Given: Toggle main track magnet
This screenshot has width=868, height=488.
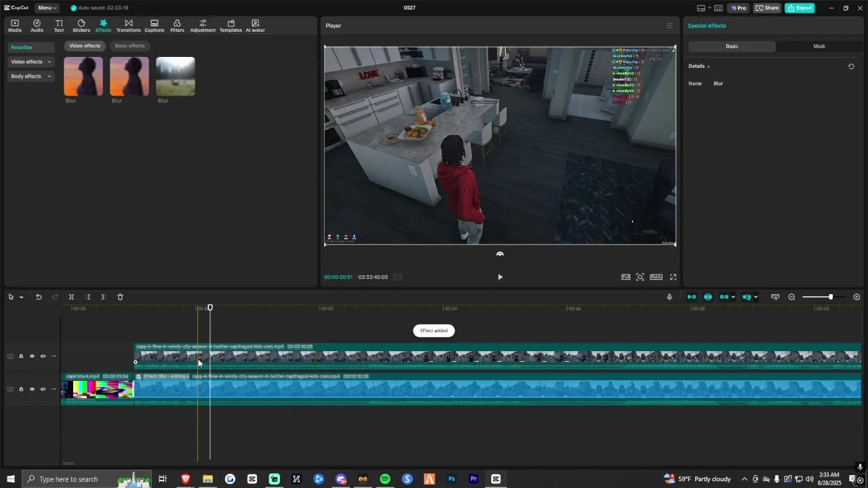Looking at the screenshot, I should tap(692, 297).
